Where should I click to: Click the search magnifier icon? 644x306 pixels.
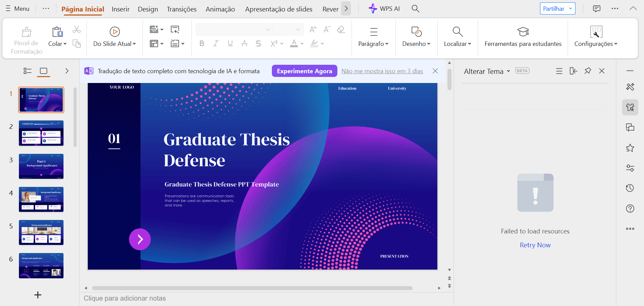click(415, 8)
